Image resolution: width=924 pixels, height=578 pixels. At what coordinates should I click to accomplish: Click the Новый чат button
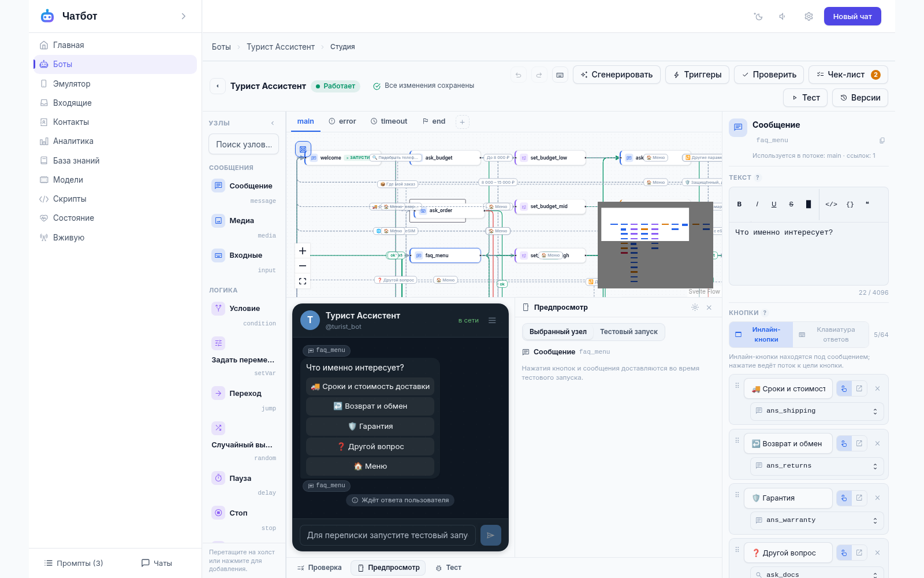coord(852,16)
